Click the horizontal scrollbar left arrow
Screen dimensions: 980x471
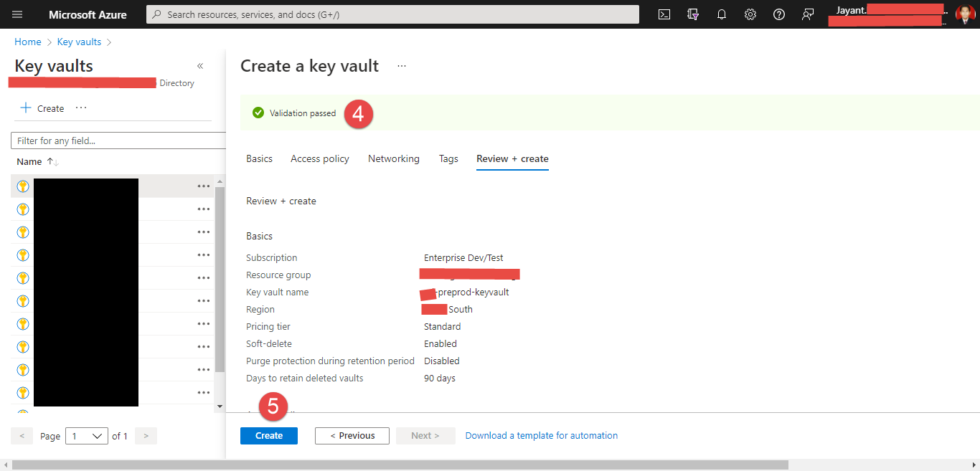pyautogui.click(x=5, y=465)
